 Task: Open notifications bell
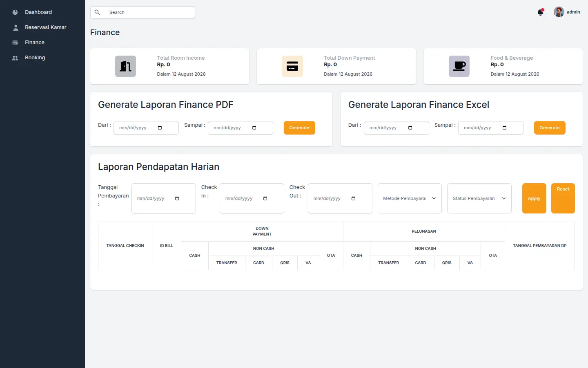tap(541, 12)
